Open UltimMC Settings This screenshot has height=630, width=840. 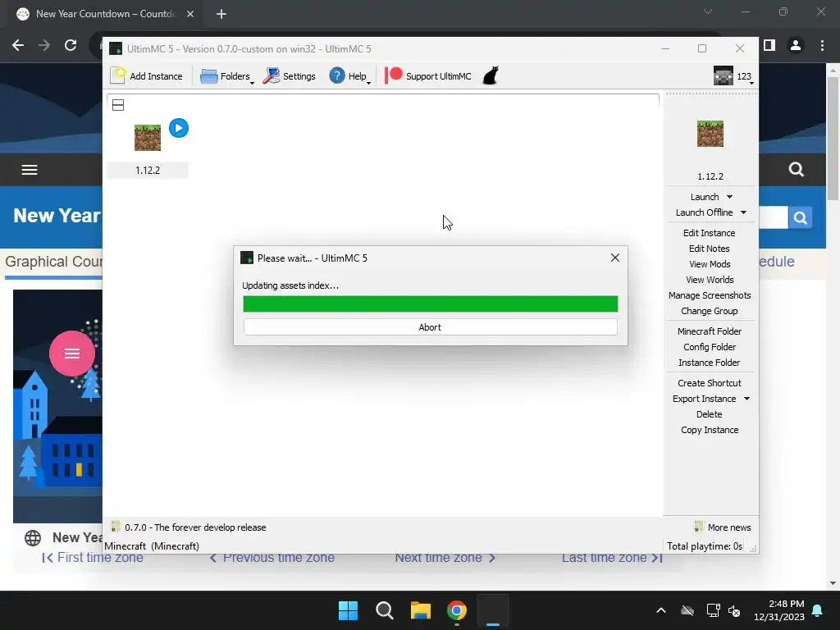pos(290,76)
